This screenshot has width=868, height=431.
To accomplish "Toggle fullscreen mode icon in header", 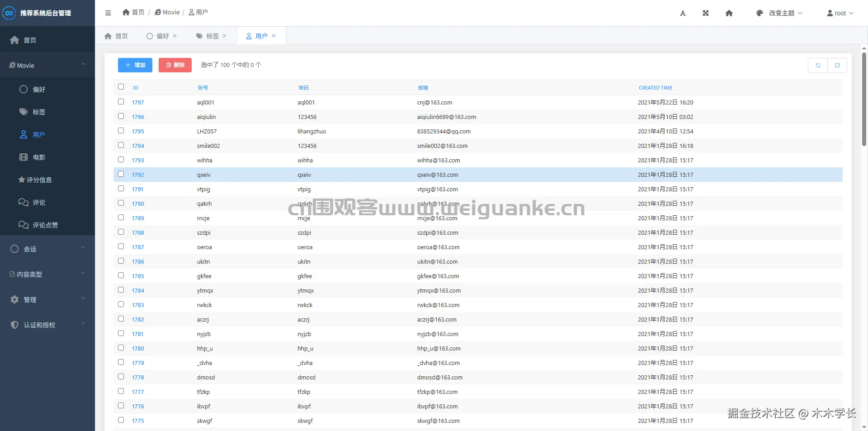I will tap(706, 13).
